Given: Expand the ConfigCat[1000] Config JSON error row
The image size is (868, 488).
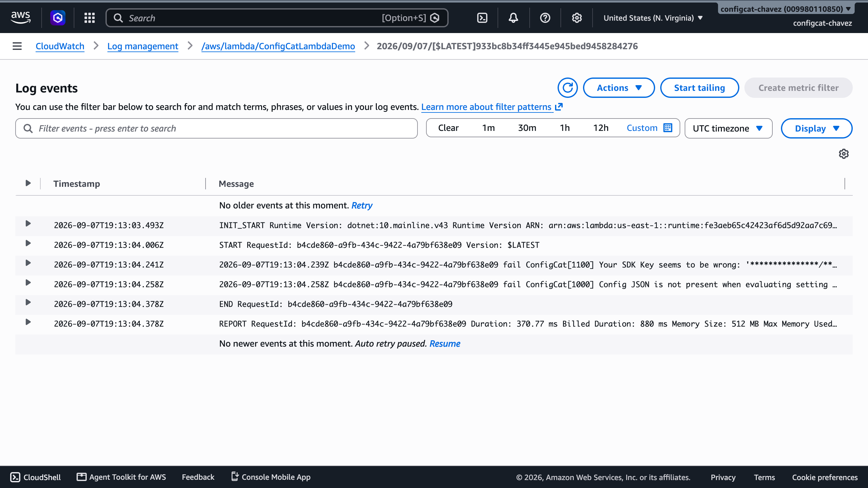Looking at the screenshot, I should tap(28, 283).
